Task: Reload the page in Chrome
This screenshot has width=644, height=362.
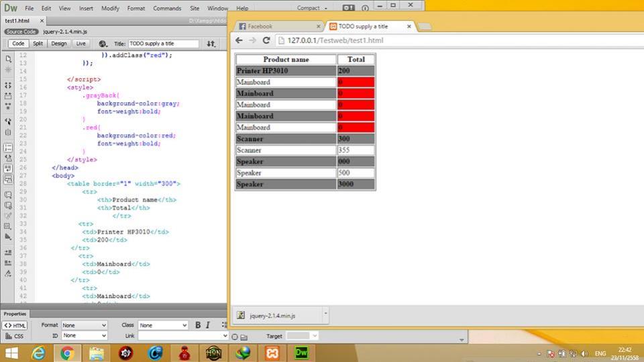Action: (266, 40)
